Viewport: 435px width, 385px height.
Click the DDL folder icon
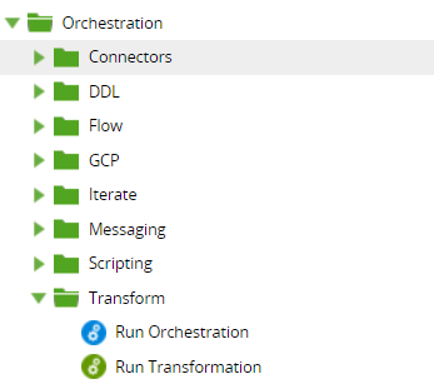click(x=66, y=91)
